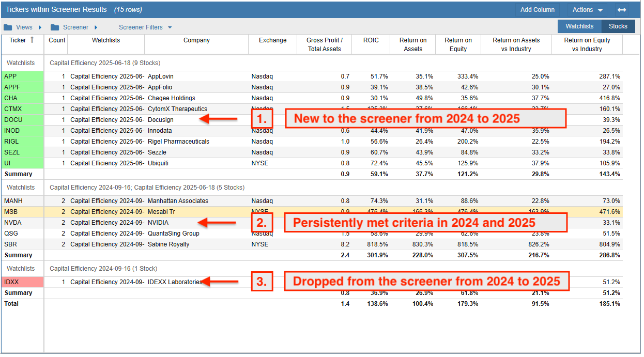The height and width of the screenshot is (357, 644).
Task: Select the SEZL ticker cell
Action: click(x=23, y=152)
